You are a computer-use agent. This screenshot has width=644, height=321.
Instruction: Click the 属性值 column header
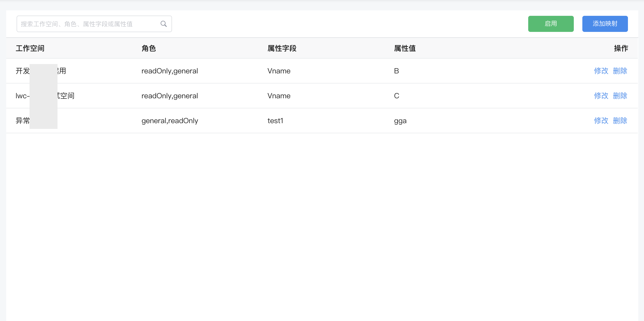(x=405, y=48)
